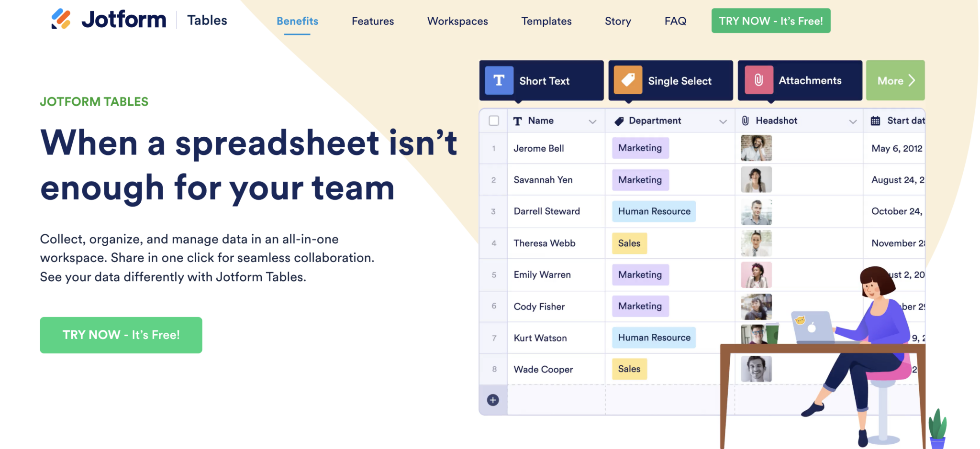Switch to the Features tab
Viewport: 980px width, 449px height.
372,21
